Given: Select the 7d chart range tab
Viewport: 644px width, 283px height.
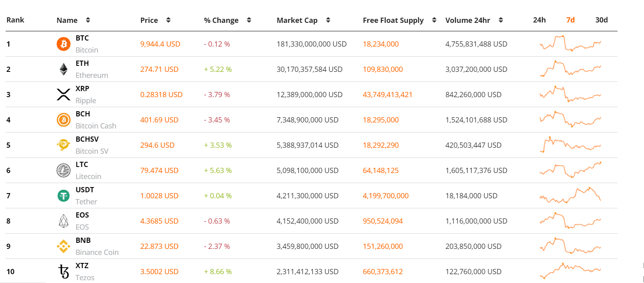Looking at the screenshot, I should [x=571, y=20].
